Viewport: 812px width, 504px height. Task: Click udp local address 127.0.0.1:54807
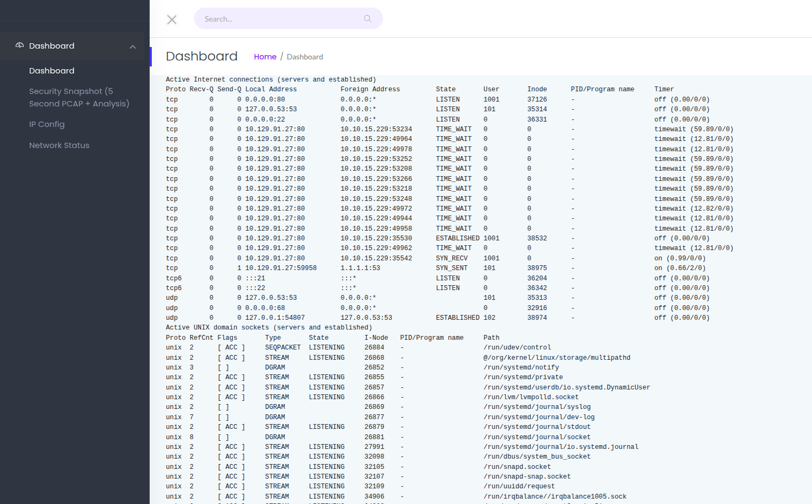tap(275, 318)
